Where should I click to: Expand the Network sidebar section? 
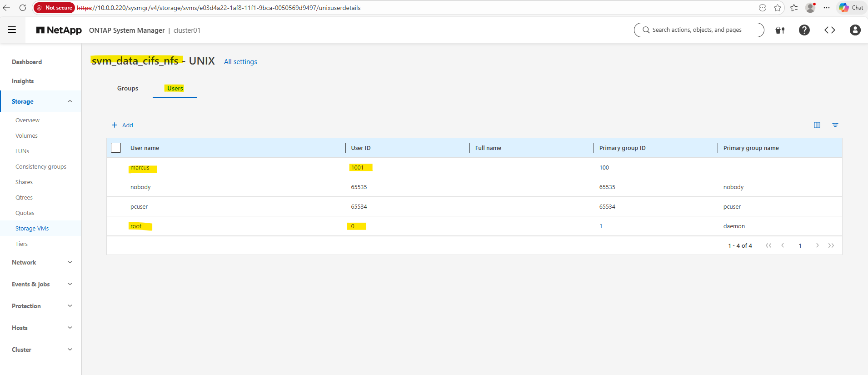pos(70,262)
